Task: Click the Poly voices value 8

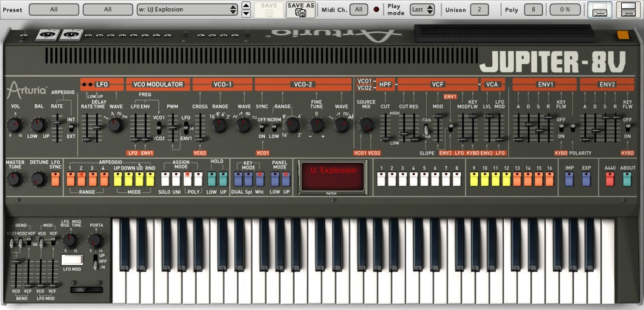Action: point(533,9)
